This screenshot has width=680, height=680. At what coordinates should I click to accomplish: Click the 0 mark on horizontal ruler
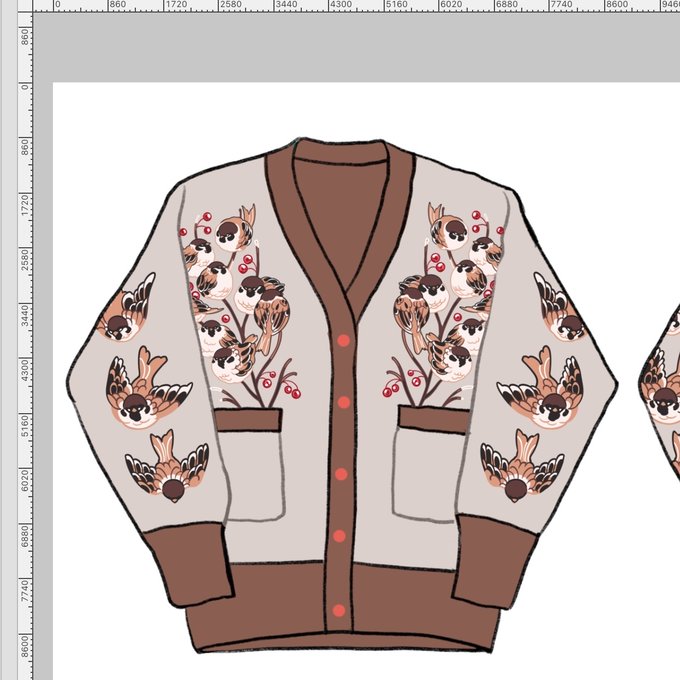click(58, 5)
